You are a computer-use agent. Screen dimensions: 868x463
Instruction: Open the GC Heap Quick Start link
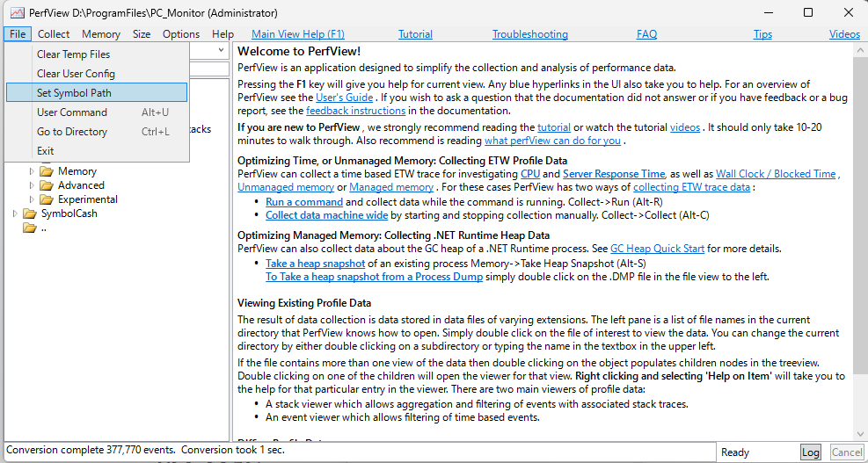[657, 249]
